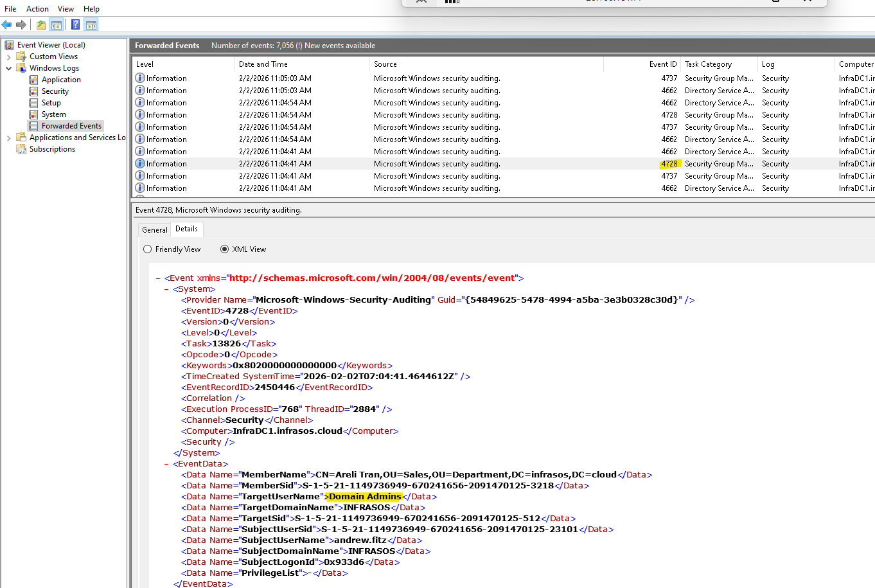
Task: Collapse the System element in XML view
Action: point(167,289)
